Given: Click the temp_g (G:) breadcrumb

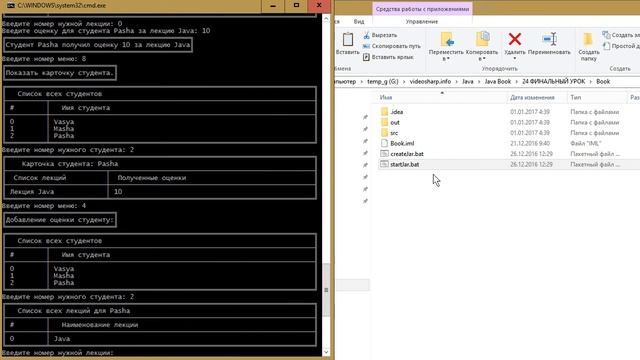Looking at the screenshot, I should tap(382, 82).
